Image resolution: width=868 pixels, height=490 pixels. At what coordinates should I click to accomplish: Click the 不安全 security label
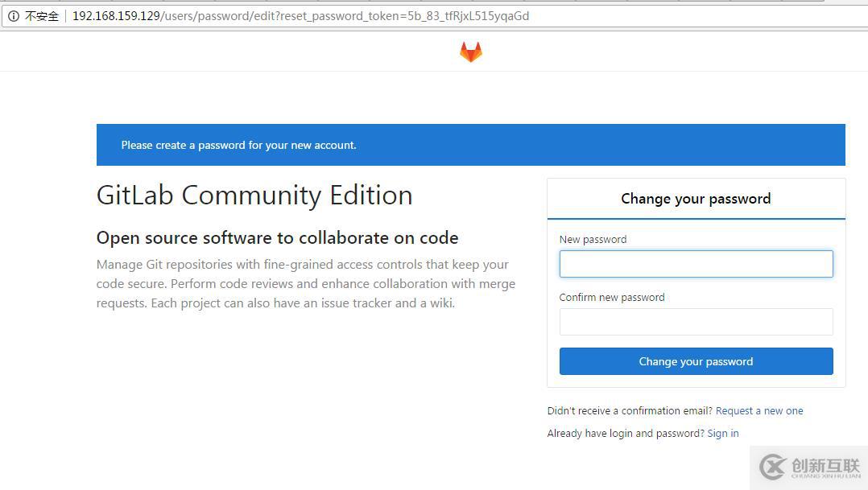42,16
